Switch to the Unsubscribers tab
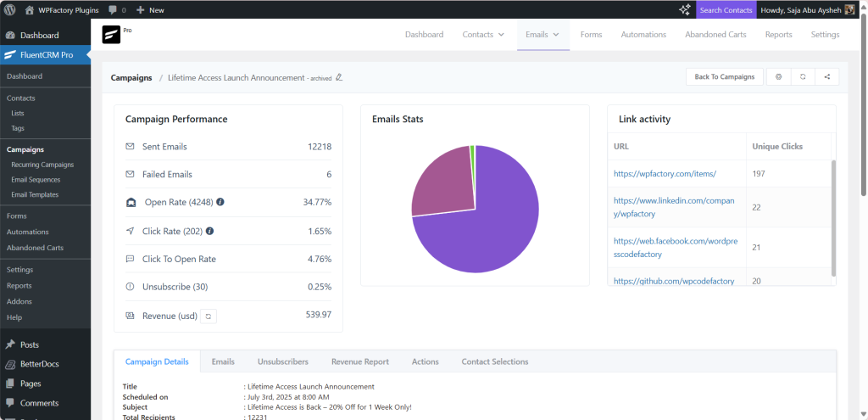 click(x=283, y=361)
